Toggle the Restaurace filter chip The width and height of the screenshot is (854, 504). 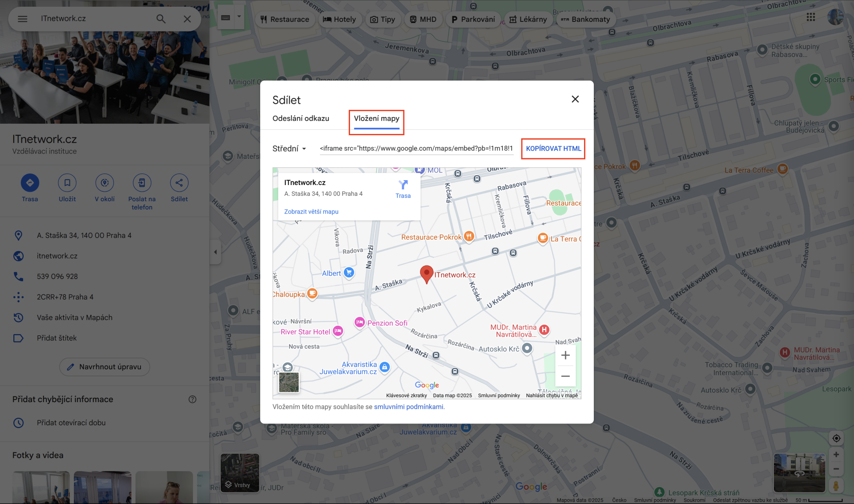coord(285,19)
